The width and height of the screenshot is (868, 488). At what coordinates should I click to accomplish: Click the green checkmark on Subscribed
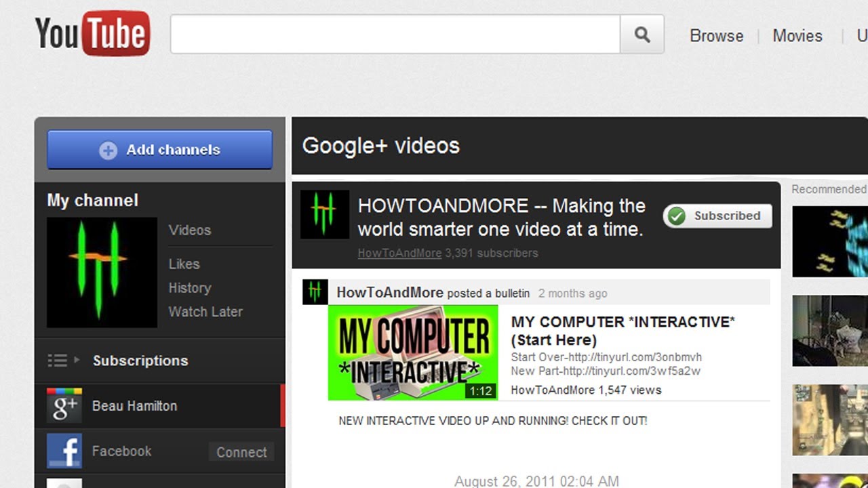pyautogui.click(x=677, y=216)
